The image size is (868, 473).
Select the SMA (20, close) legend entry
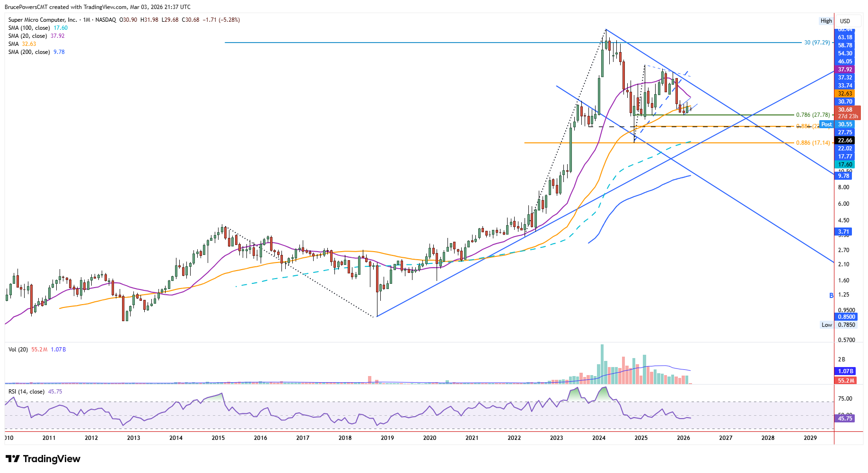coord(36,36)
